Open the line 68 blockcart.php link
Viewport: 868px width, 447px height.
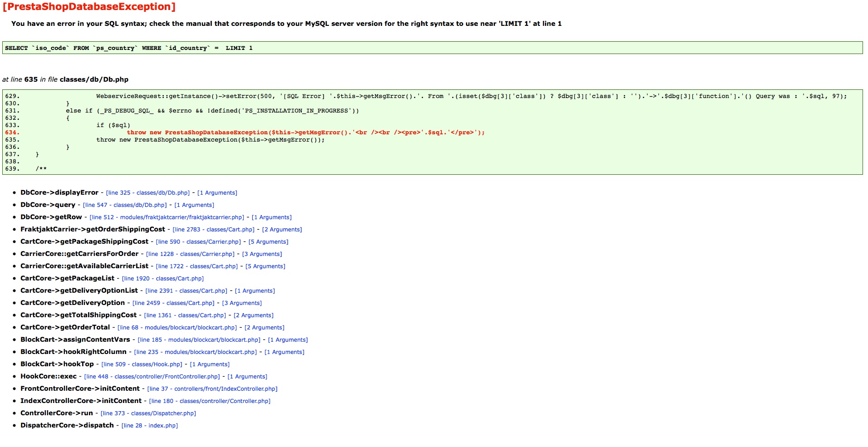tap(177, 328)
